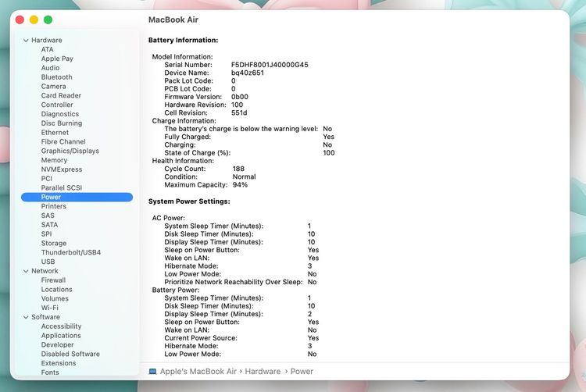586x392 pixels.
Task: Select NVMExpress in the sidebar
Action: point(61,169)
